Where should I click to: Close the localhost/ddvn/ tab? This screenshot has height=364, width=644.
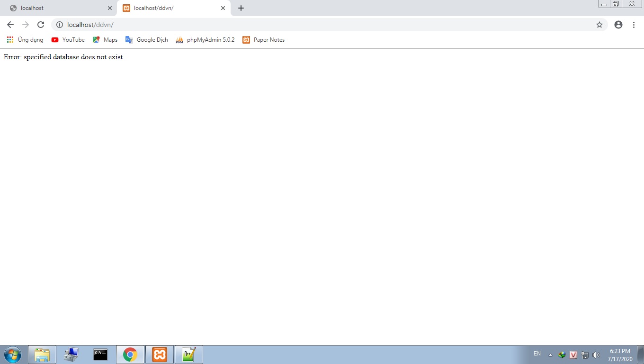click(223, 8)
